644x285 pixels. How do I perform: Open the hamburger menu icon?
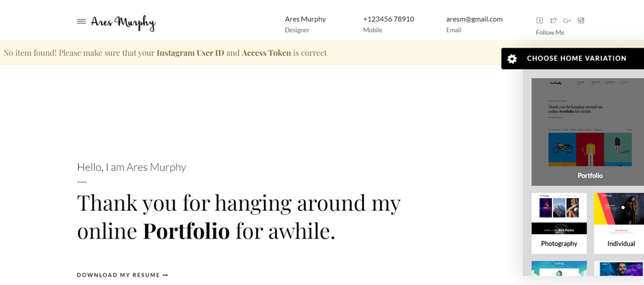point(81,21)
